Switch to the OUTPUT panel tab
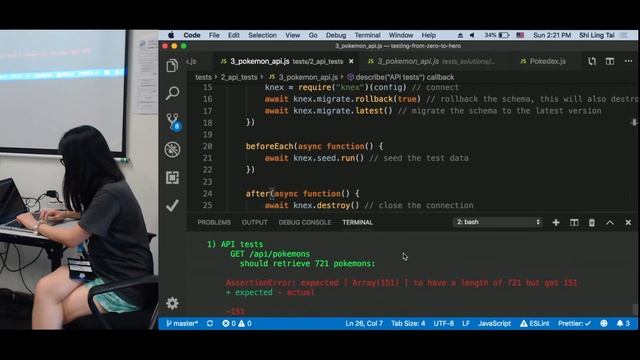Image resolution: width=640 pixels, height=360 pixels. pos(255,222)
